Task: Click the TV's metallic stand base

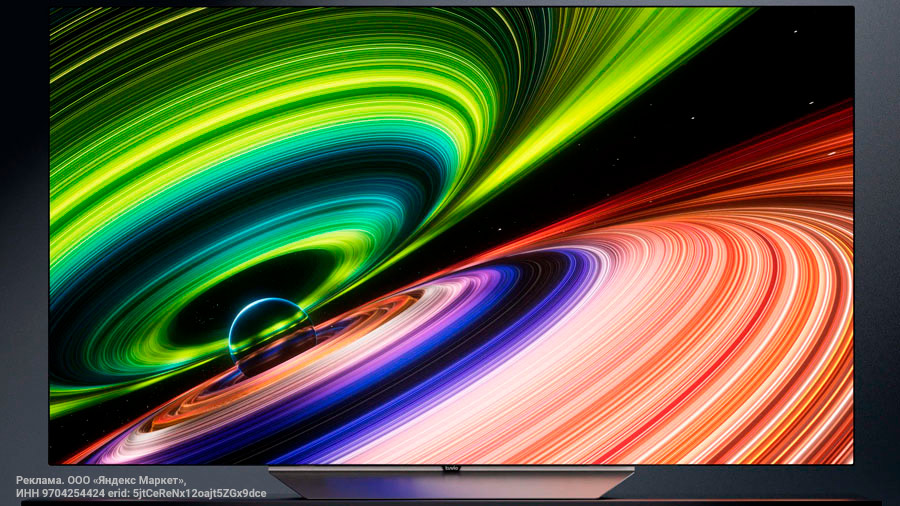Action: pyautogui.click(x=451, y=482)
